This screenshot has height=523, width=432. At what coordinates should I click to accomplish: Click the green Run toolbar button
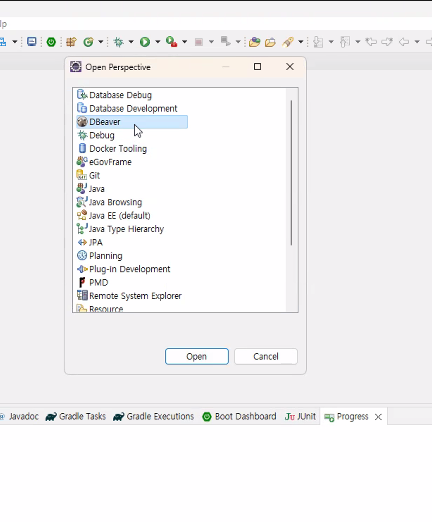145,42
